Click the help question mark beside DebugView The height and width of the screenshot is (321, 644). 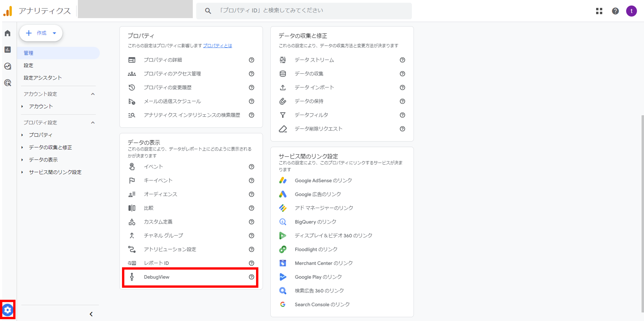coord(251,277)
